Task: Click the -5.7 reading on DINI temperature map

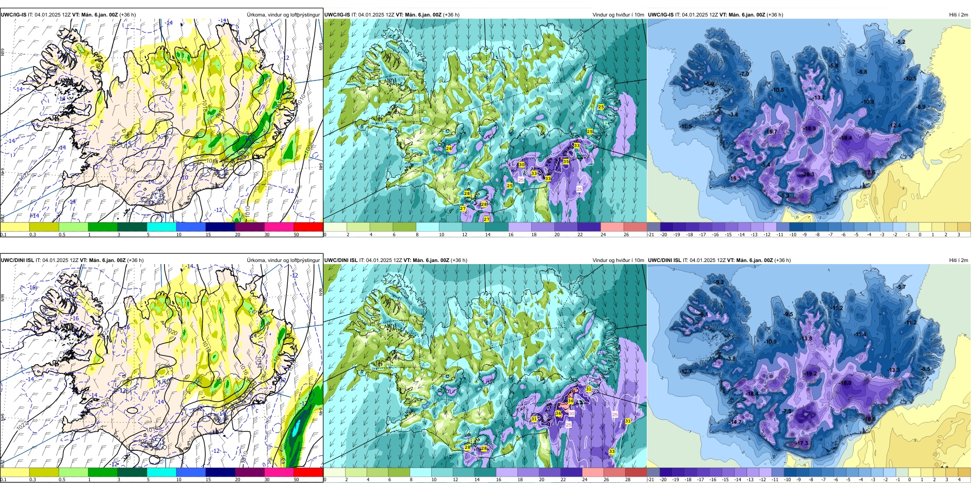Action: click(901, 287)
